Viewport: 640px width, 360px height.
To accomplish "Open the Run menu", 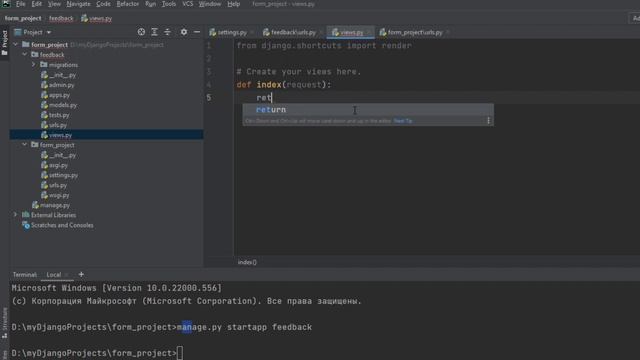I will (x=150, y=4).
